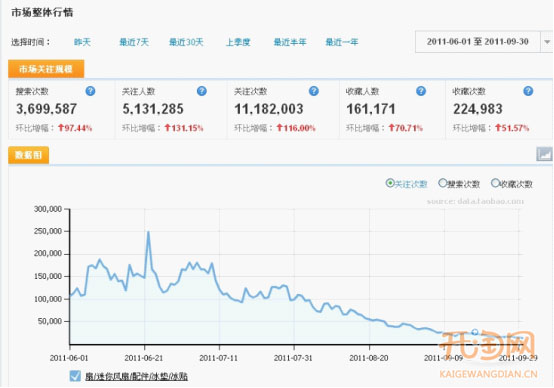Image resolution: width=554 pixels, height=388 pixels.
Task: Click the 5,131,285 value
Action: (x=153, y=109)
